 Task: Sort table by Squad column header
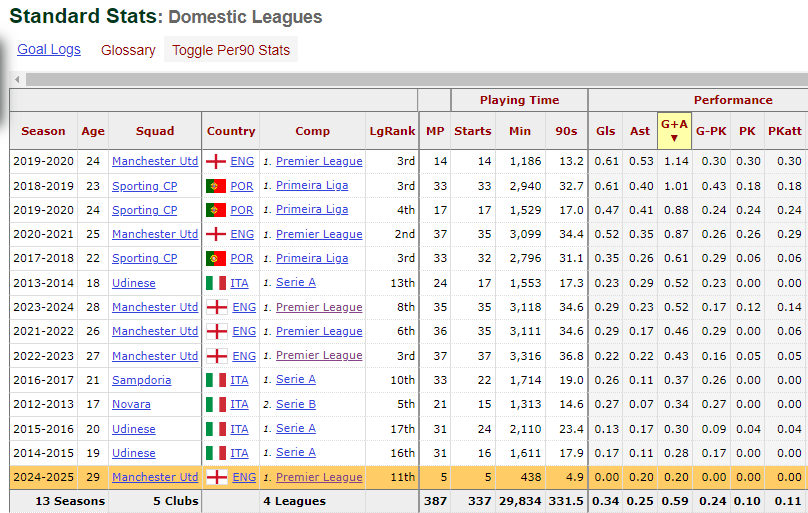coord(155,131)
